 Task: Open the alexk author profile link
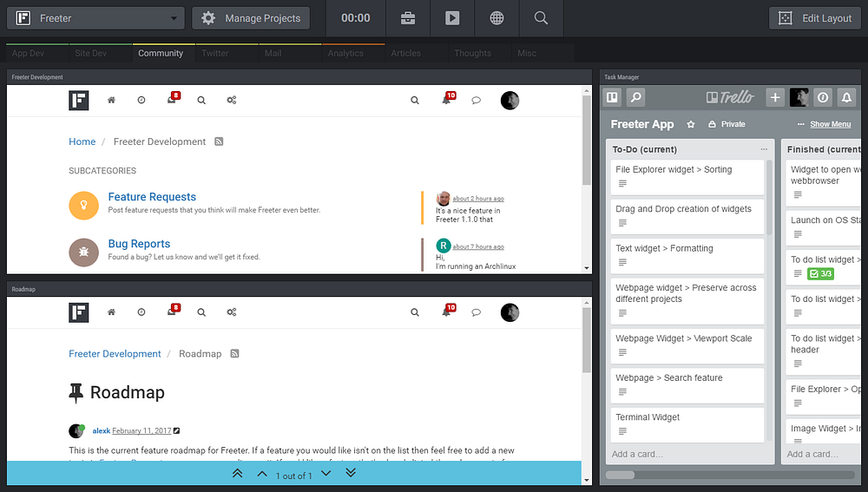(102, 430)
